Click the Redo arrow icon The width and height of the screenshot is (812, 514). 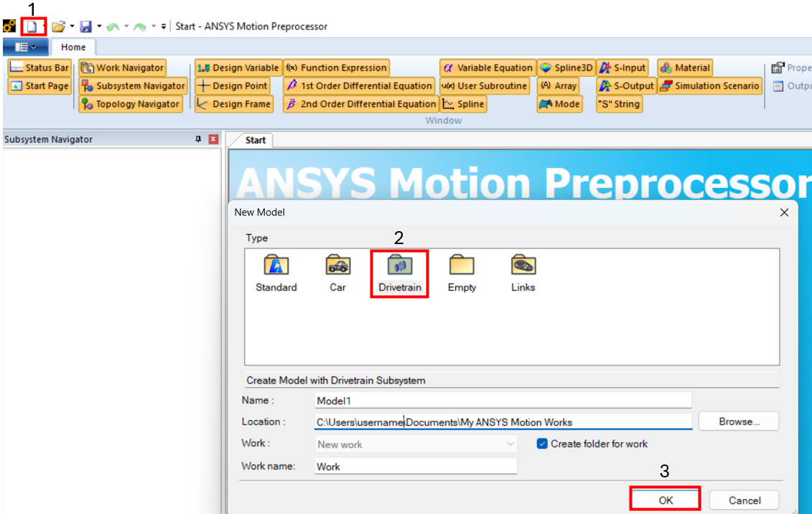pos(140,27)
